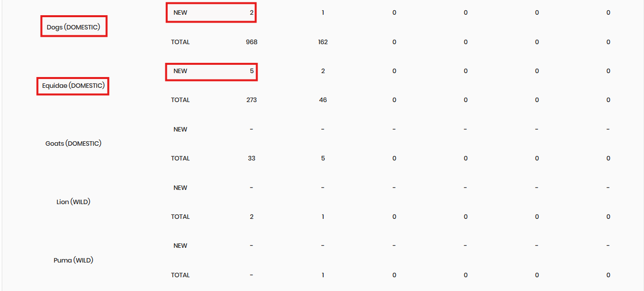Click the Dogs total value 968
Screen dimensions: 644x291
click(x=252, y=42)
